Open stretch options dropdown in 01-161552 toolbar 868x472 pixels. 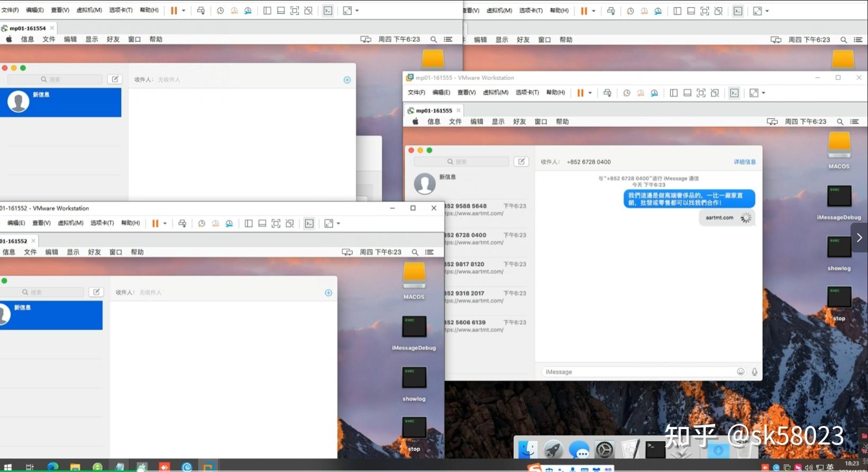[x=339, y=223]
